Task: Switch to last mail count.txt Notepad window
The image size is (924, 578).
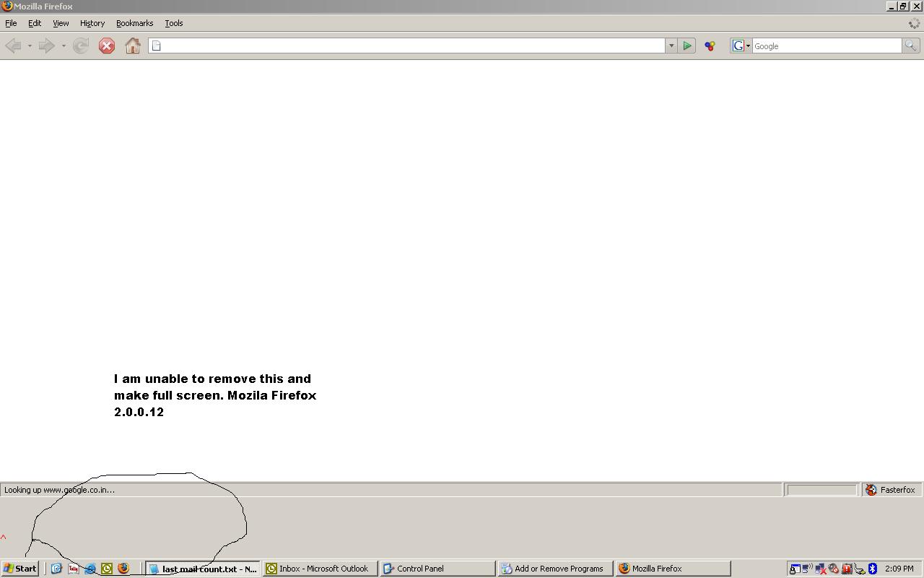Action: point(203,569)
